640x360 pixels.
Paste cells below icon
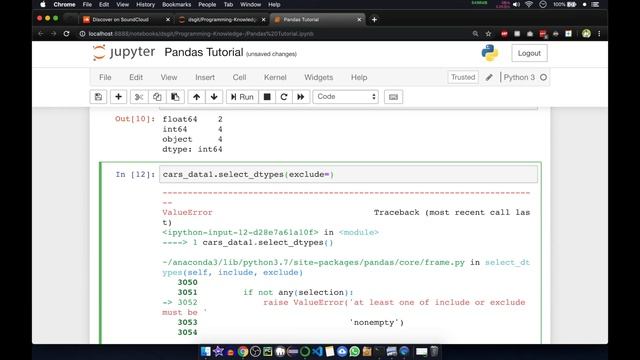pyautogui.click(x=175, y=97)
